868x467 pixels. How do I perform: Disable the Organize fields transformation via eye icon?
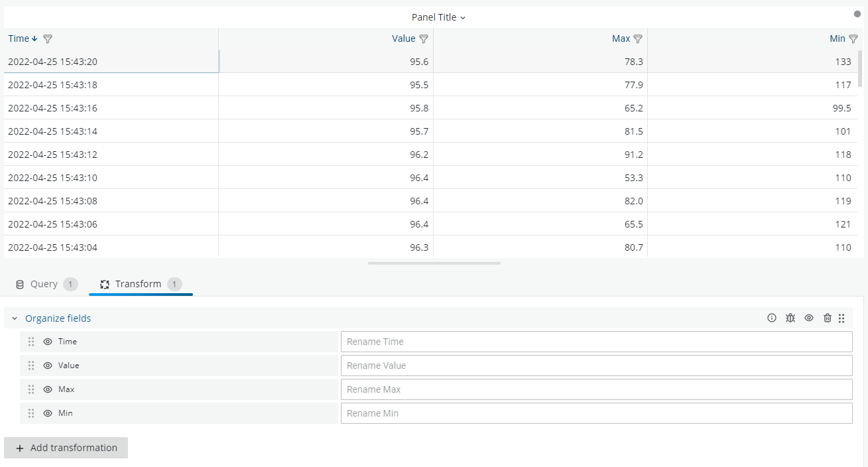coord(808,318)
